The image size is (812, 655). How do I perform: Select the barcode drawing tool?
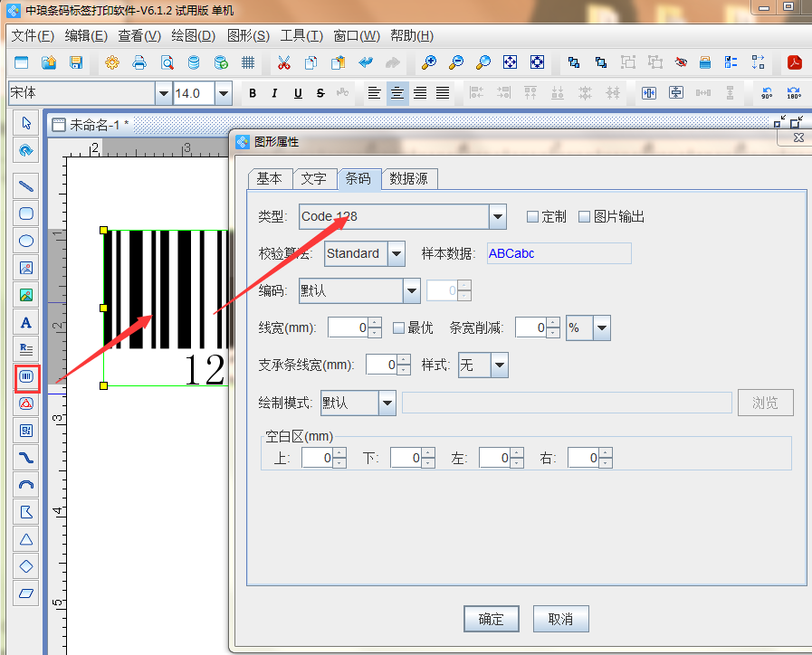pos(26,376)
